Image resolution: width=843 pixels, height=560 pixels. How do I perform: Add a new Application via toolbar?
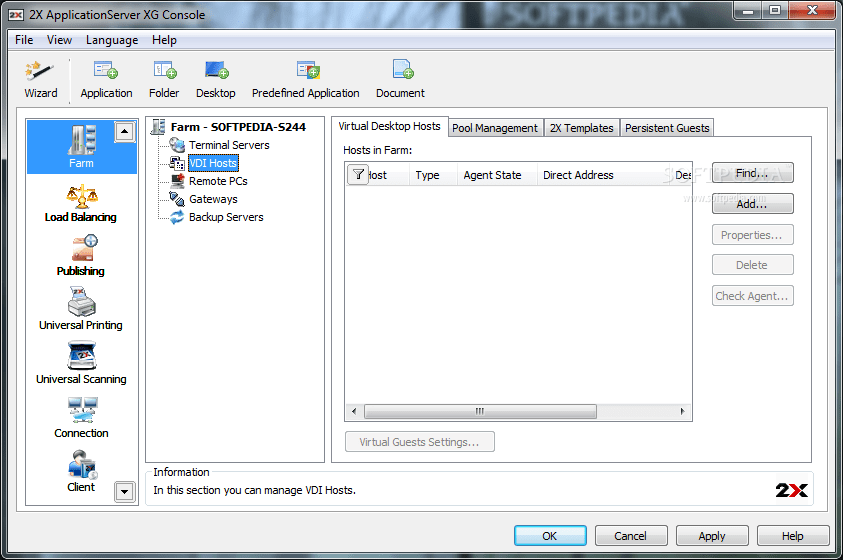[106, 80]
